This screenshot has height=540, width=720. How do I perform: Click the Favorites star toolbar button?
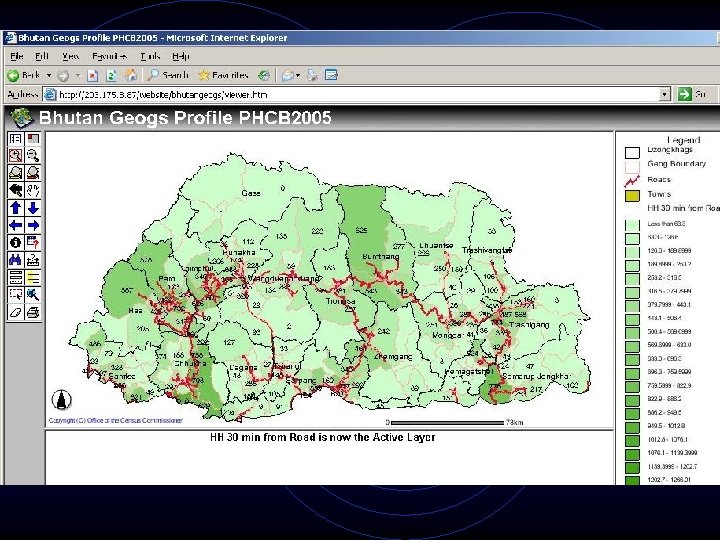point(223,75)
